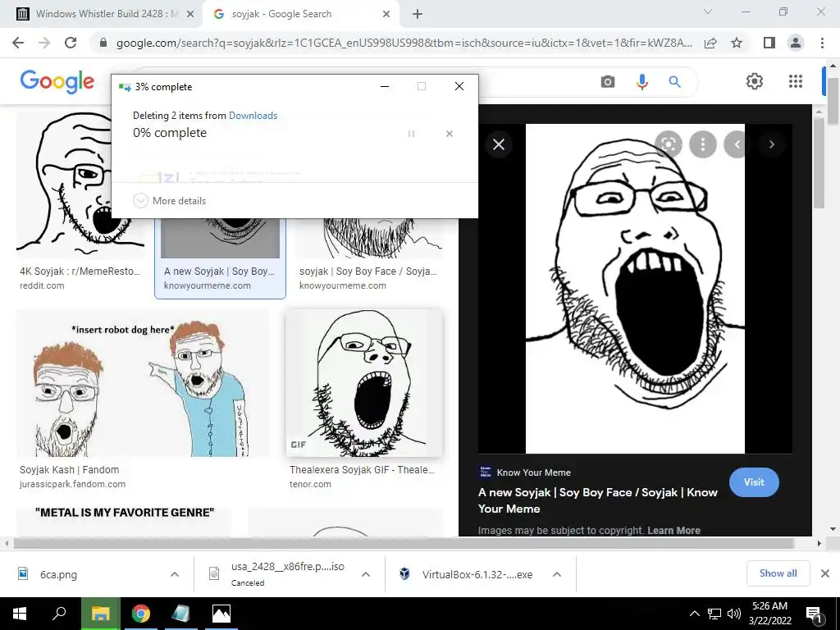Viewport: 840px width, 630px height.
Task: Open the network status tray icon
Action: point(714,614)
